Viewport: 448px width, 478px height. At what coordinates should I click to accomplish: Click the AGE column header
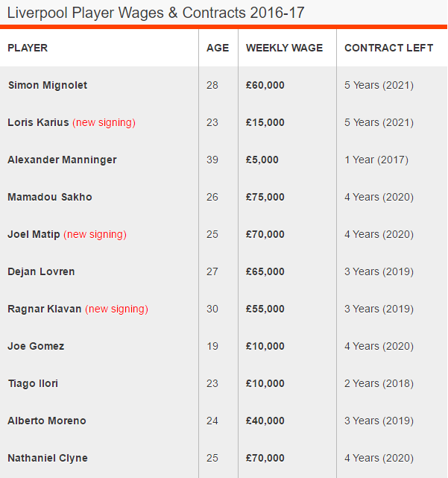[x=218, y=48]
